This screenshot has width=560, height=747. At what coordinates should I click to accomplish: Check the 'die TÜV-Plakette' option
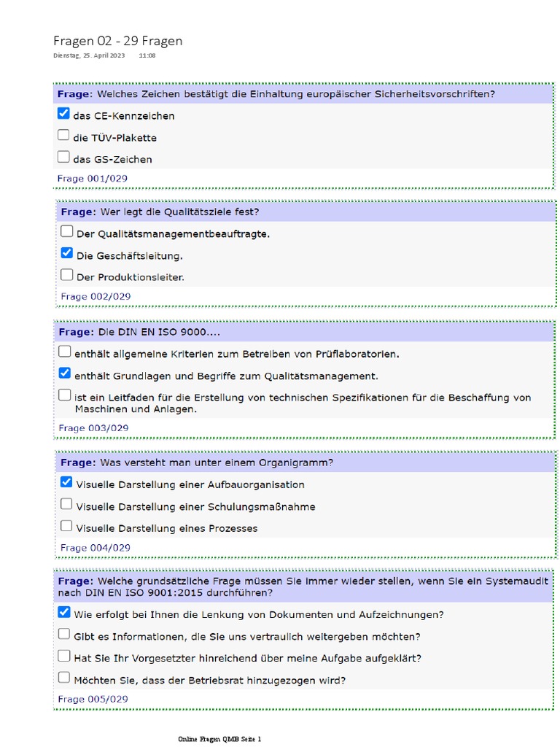63,136
